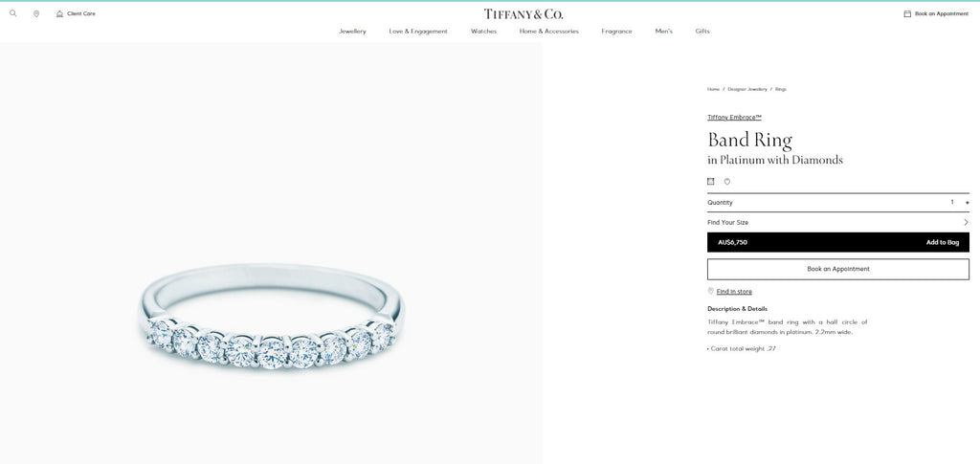
Task: Open the Love & Engagement menu
Action: pyautogui.click(x=418, y=32)
